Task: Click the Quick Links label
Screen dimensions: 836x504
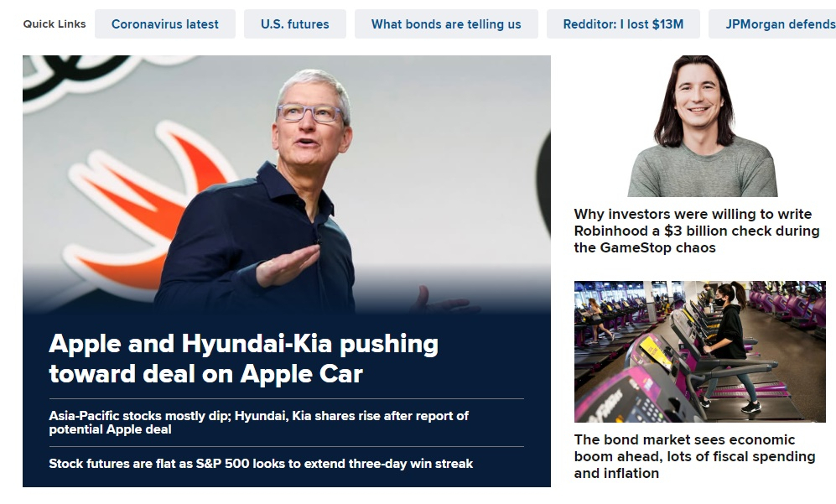Action: coord(55,24)
